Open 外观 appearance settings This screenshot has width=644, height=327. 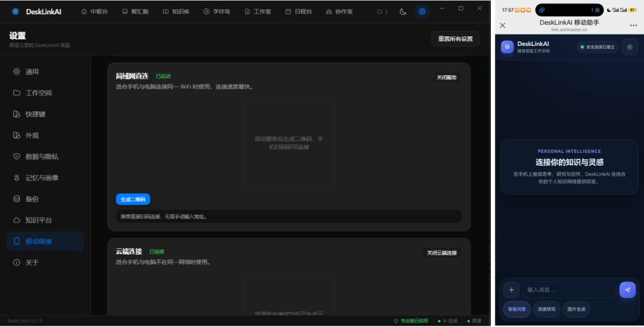[x=45, y=135]
